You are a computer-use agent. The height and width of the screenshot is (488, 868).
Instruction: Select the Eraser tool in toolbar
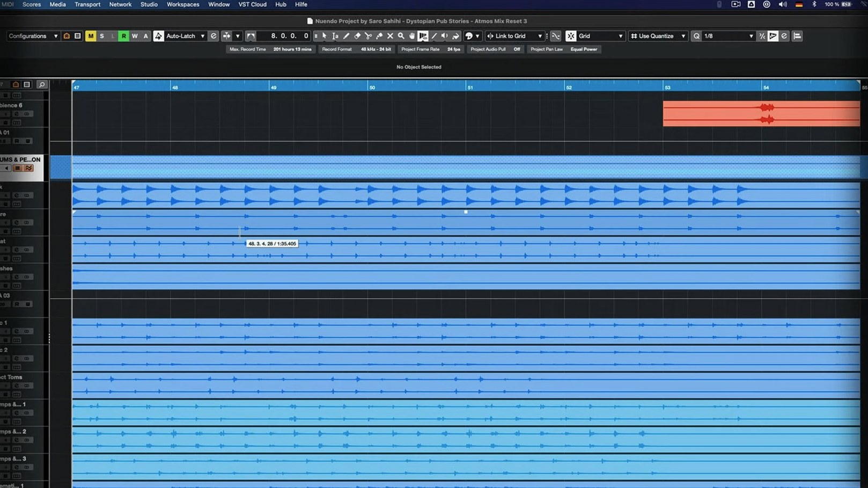pos(357,36)
